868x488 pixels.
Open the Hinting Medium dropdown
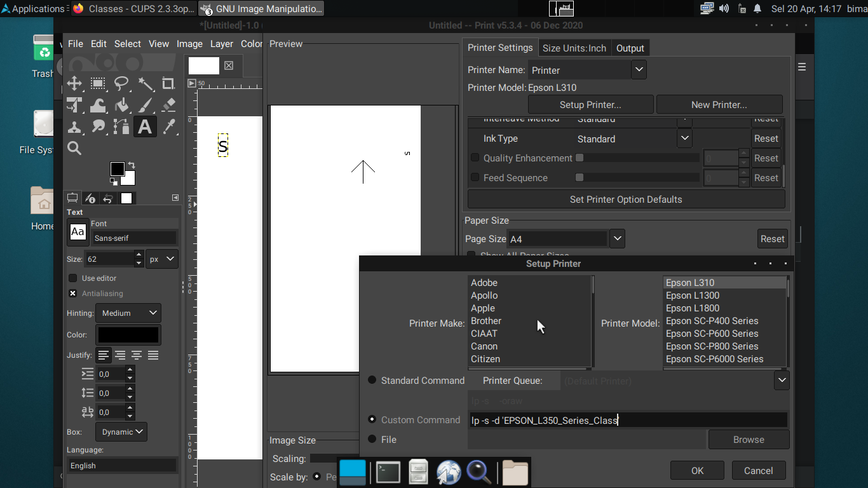click(x=128, y=313)
